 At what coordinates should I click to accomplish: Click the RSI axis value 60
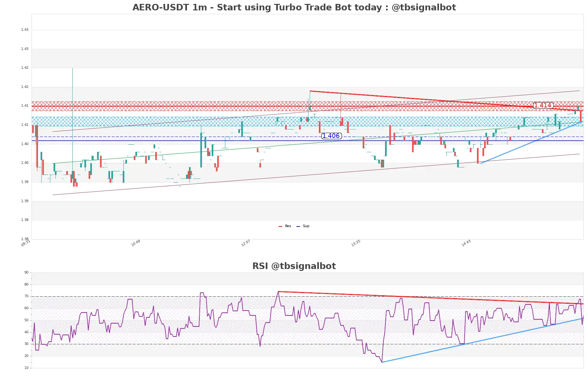click(26, 308)
